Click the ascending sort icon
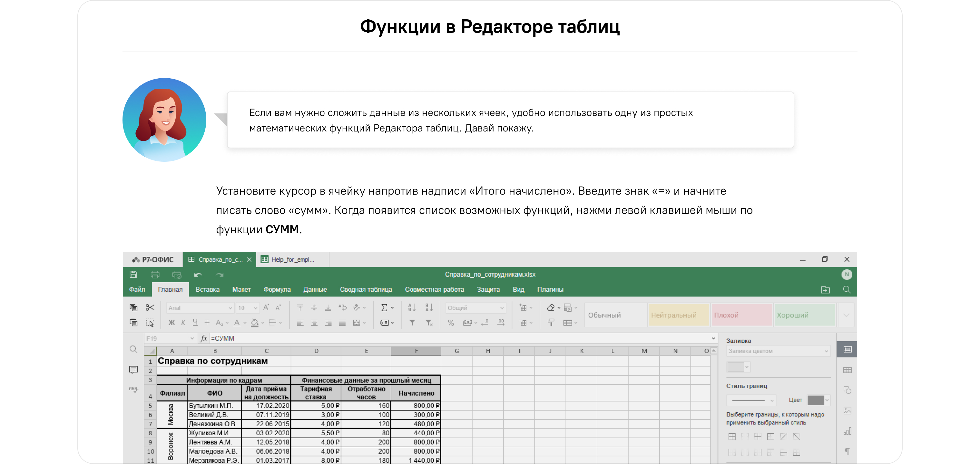Image resolution: width=980 pixels, height=464 pixels. 412,307
